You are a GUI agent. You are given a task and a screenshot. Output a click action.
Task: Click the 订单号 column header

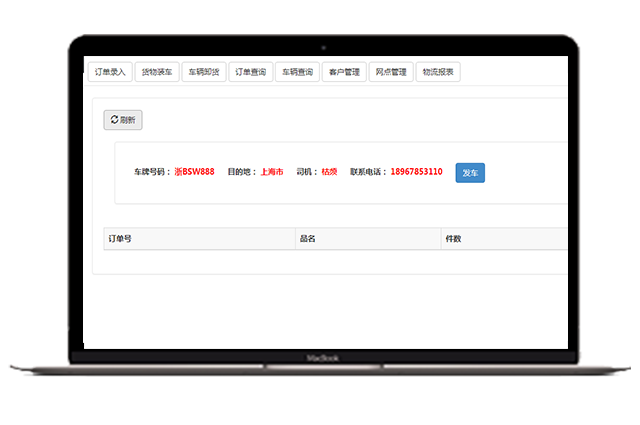121,239
